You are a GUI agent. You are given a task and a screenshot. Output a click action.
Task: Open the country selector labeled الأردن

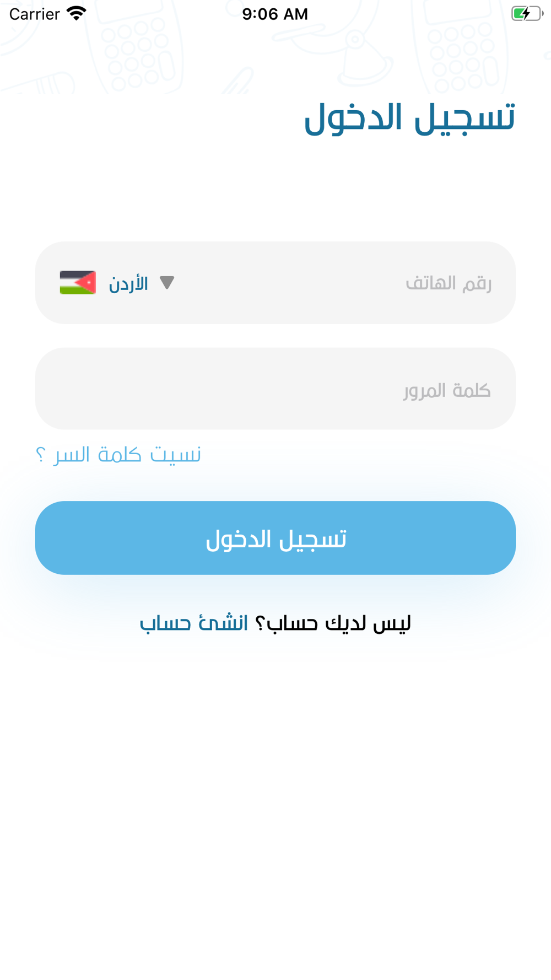coord(117,283)
